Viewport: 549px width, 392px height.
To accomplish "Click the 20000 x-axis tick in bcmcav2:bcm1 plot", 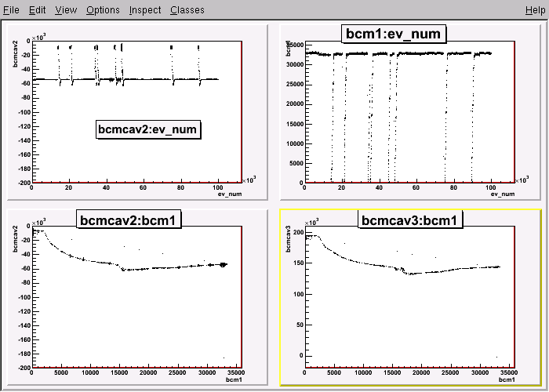I will [x=148, y=372].
